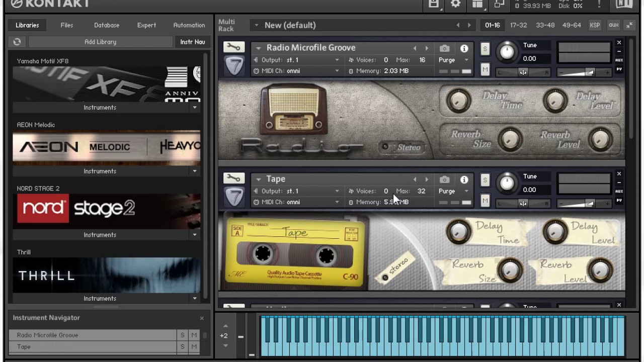644x362 pixels.
Task: Switch to Files tab
Action: coord(67,25)
